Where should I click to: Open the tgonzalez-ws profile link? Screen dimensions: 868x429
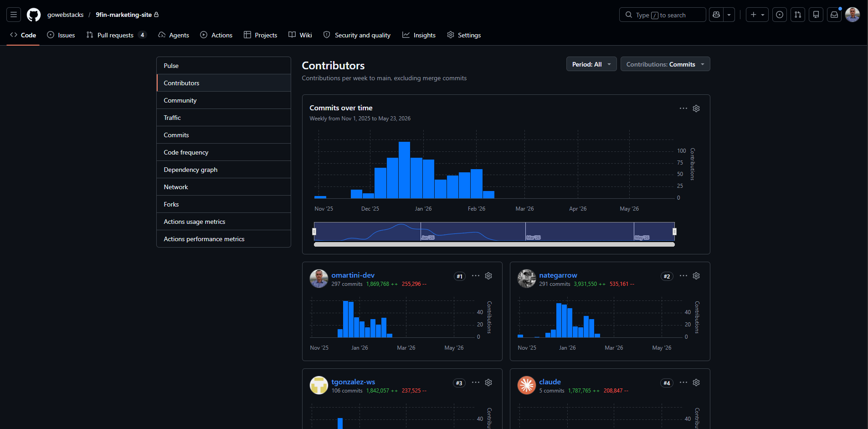(353, 382)
